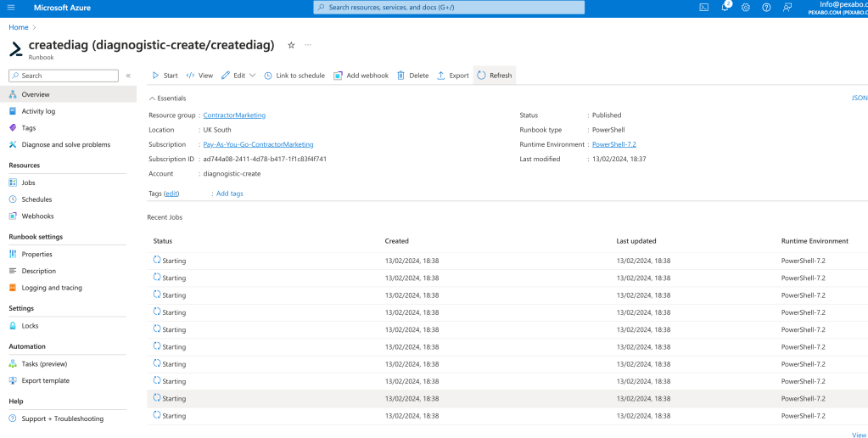868x438 pixels.
Task: Click the subscription ID value ad744a08-2411-4d78-b417-1f1c83f4f741
Action: pyautogui.click(x=265, y=159)
